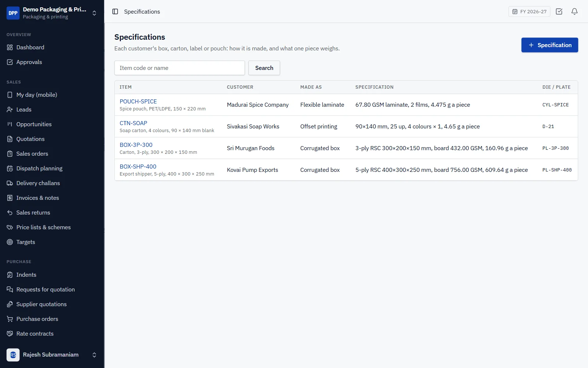Image resolution: width=588 pixels, height=368 pixels.
Task: Focus the Item code or name field
Action: point(179,68)
